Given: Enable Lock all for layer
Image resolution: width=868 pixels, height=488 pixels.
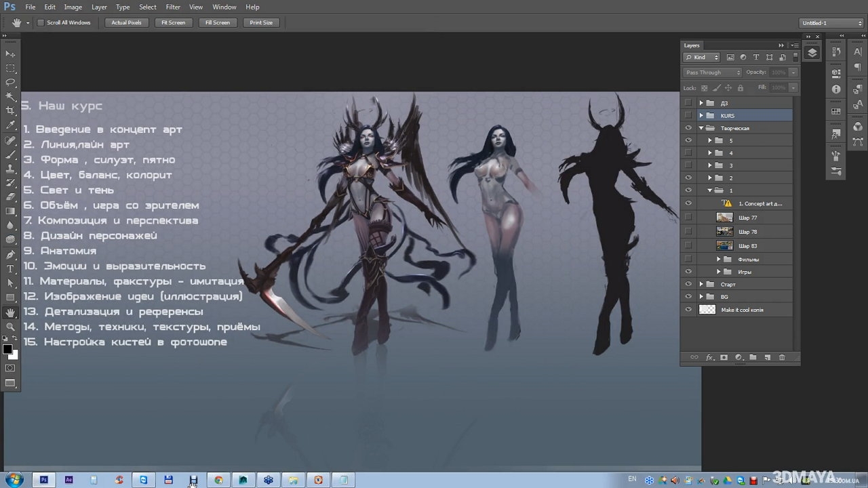Looking at the screenshot, I should (740, 87).
